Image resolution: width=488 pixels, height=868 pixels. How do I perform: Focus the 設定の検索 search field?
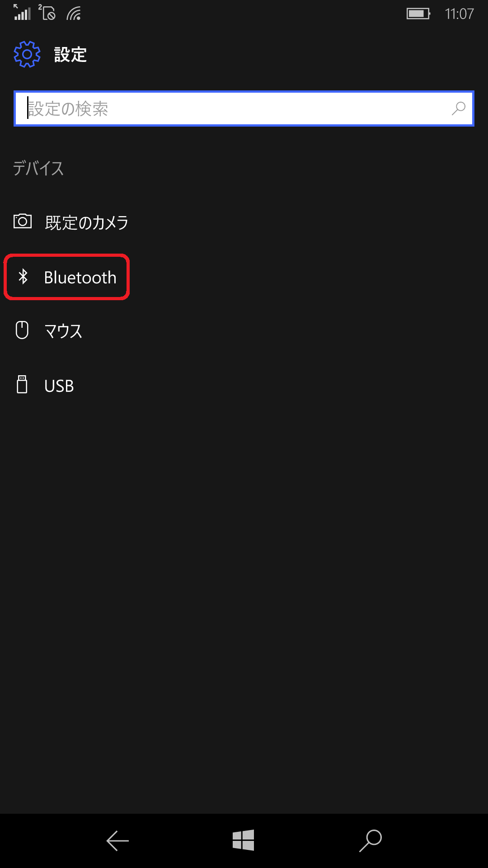[x=244, y=108]
